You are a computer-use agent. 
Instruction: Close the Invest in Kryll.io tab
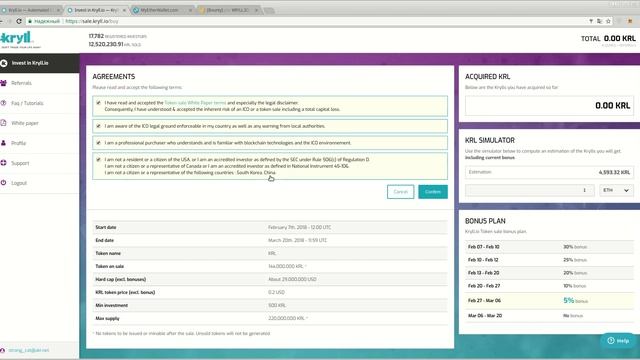click(x=124, y=10)
